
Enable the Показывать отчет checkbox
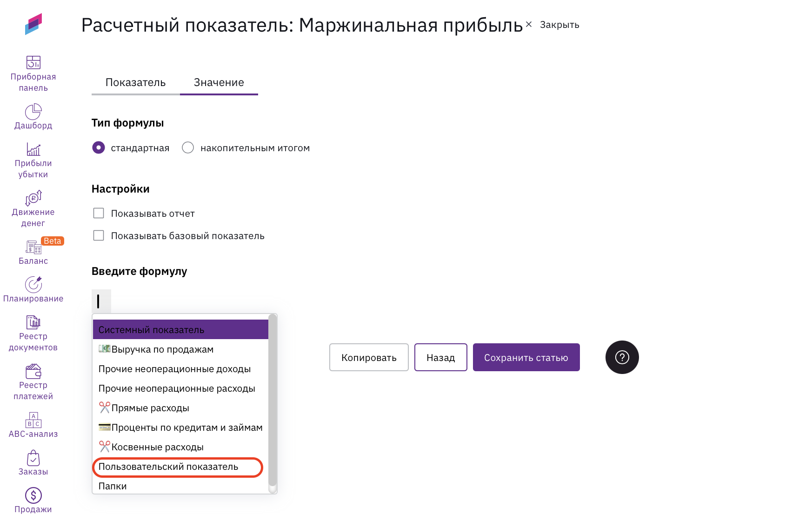99,213
